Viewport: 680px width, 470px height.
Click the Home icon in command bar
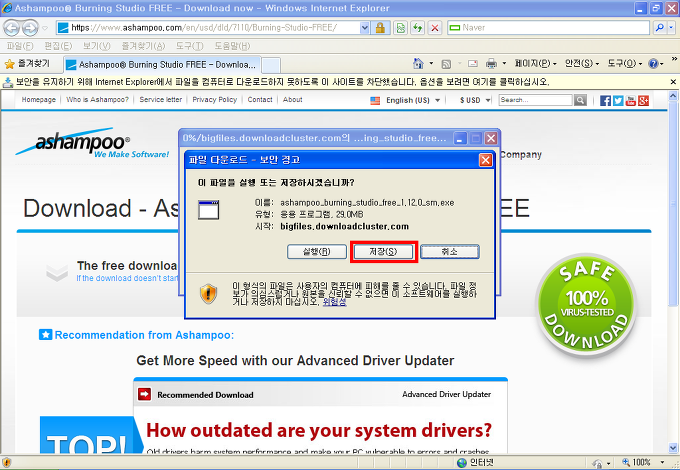418,64
